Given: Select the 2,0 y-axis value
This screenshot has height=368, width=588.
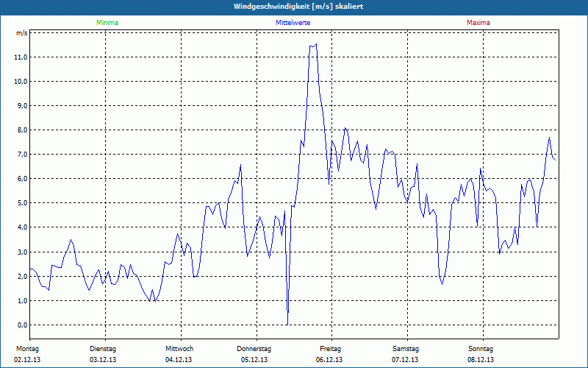Looking at the screenshot, I should click(23, 277).
